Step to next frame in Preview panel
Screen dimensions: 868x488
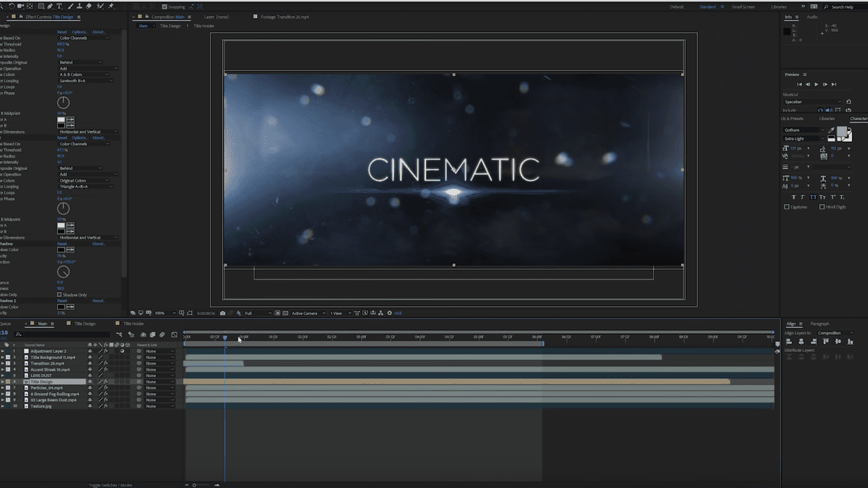click(825, 84)
